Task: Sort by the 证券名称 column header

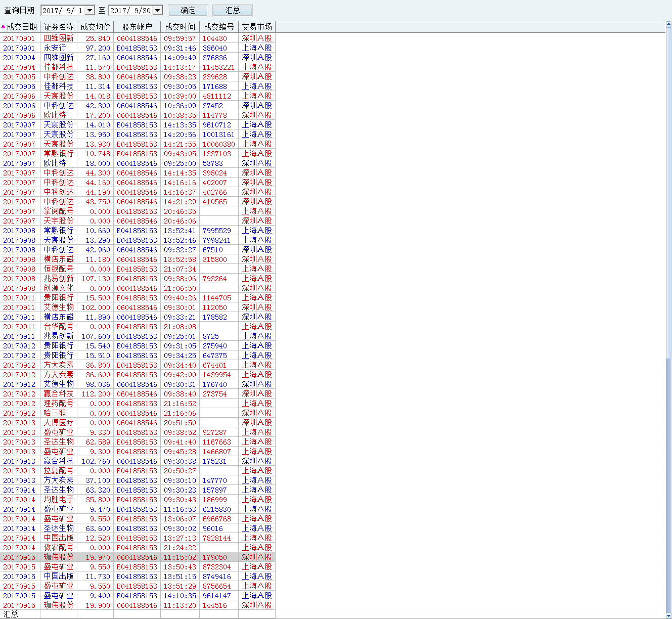Action: tap(59, 27)
